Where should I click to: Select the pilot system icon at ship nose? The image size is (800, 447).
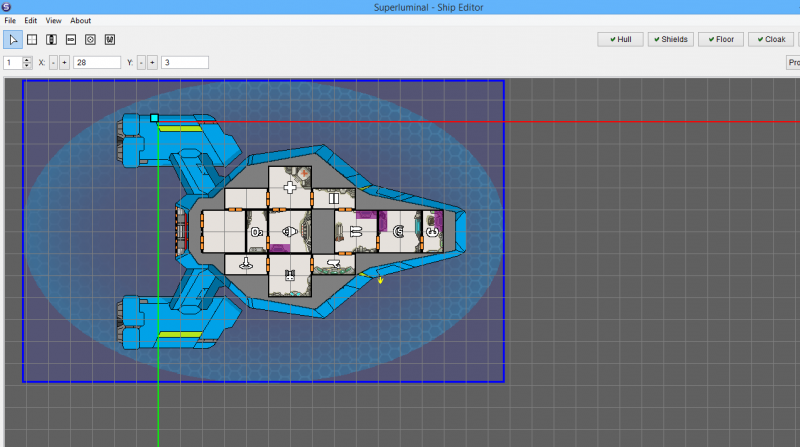pos(432,232)
